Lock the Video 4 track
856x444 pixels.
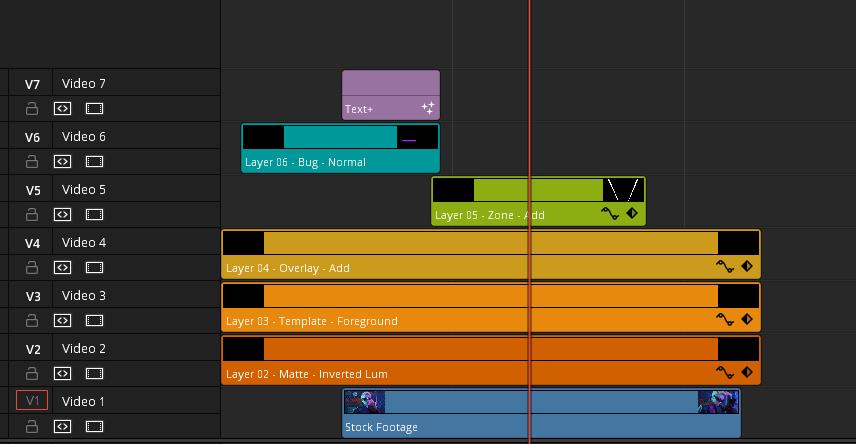[32, 268]
